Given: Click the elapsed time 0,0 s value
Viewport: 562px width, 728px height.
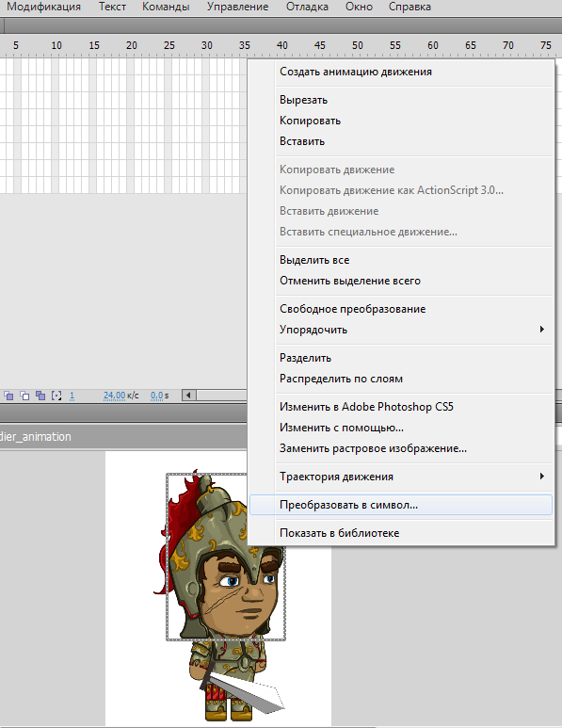Looking at the screenshot, I should [159, 396].
